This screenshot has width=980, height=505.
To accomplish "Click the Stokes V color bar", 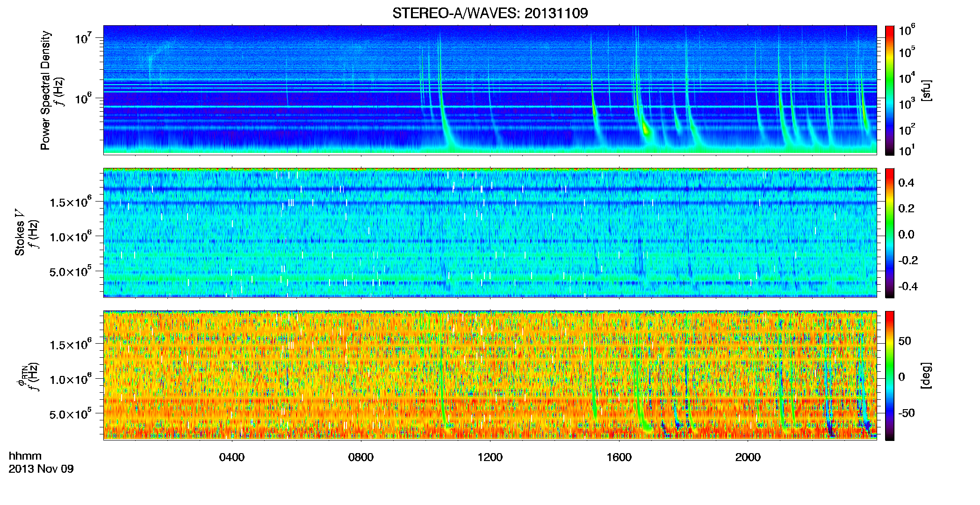I will click(890, 233).
